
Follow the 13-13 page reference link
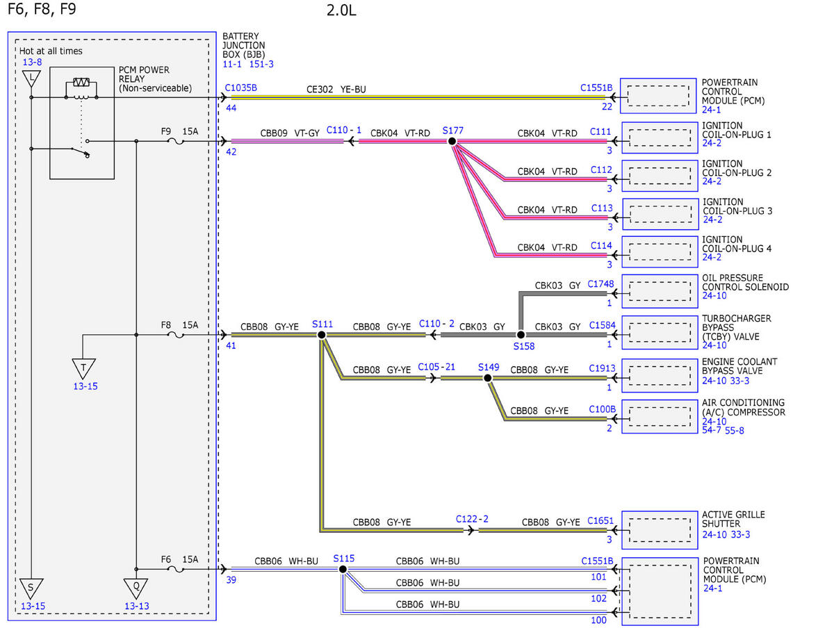[x=137, y=606]
